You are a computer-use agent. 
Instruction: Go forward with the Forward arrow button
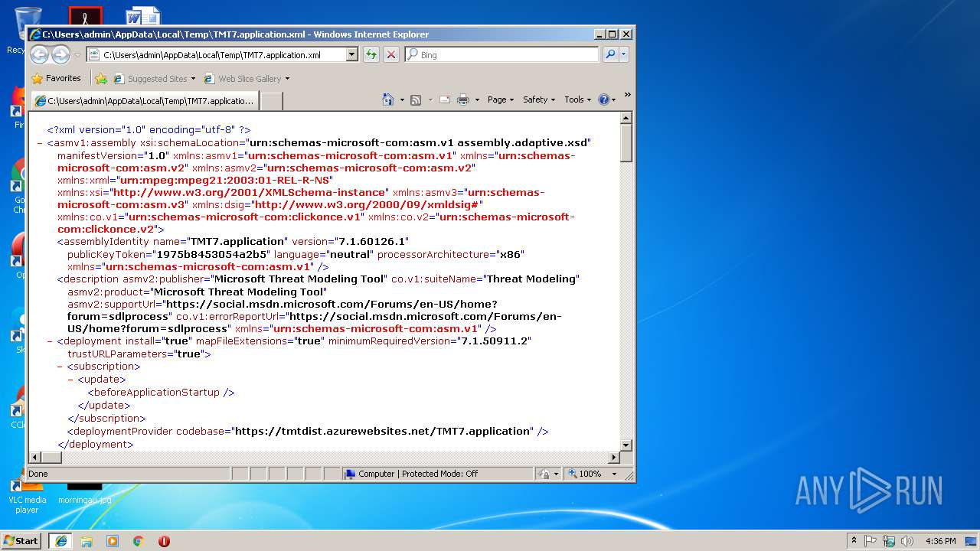click(61, 54)
